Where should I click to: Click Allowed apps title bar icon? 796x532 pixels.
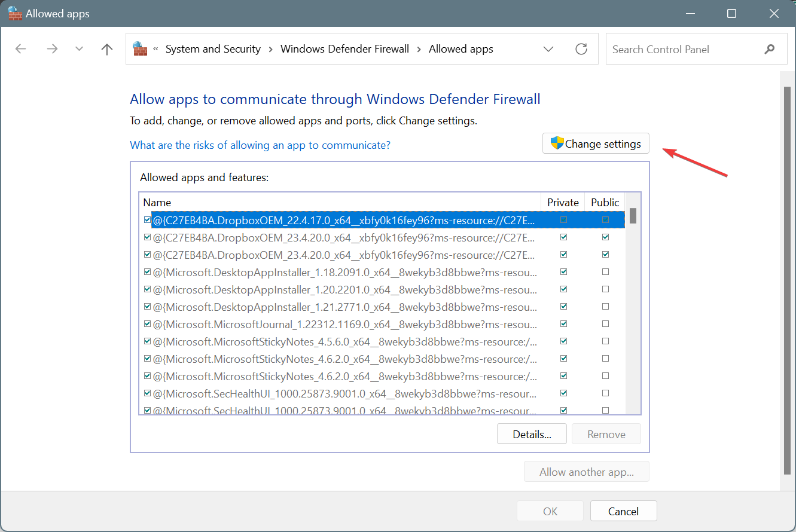pyautogui.click(x=15, y=13)
